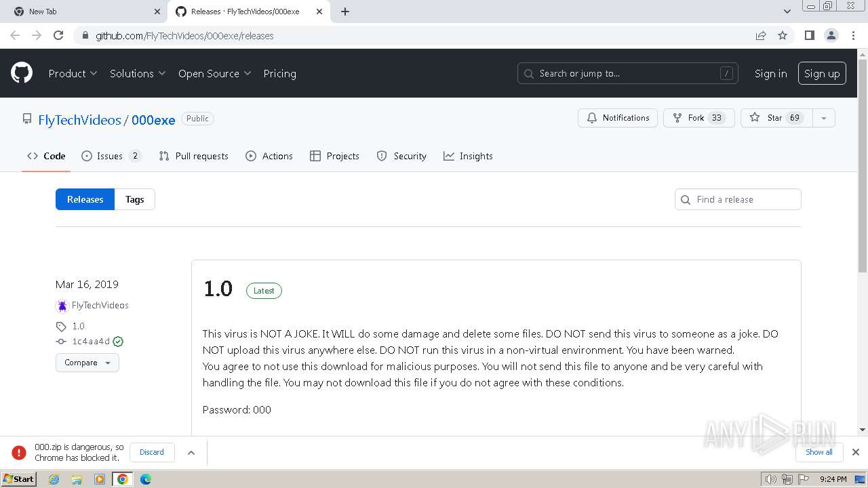
Task: Click the browser back arrow
Action: (15, 35)
